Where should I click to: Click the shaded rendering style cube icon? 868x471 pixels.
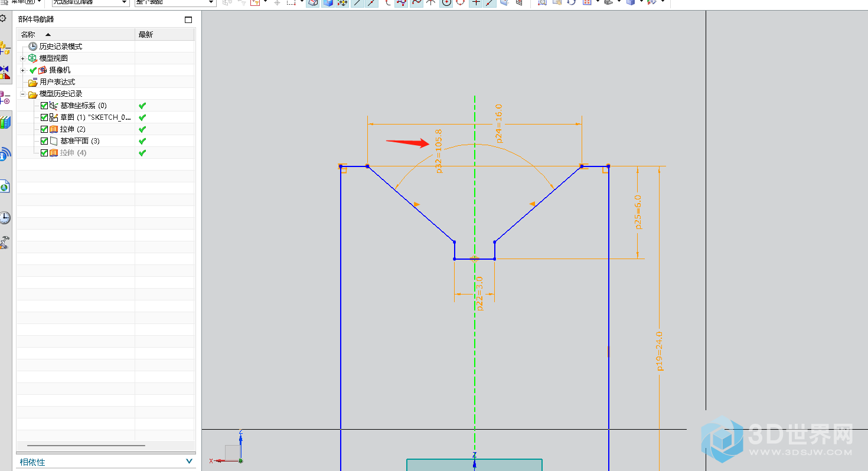coord(631,2)
